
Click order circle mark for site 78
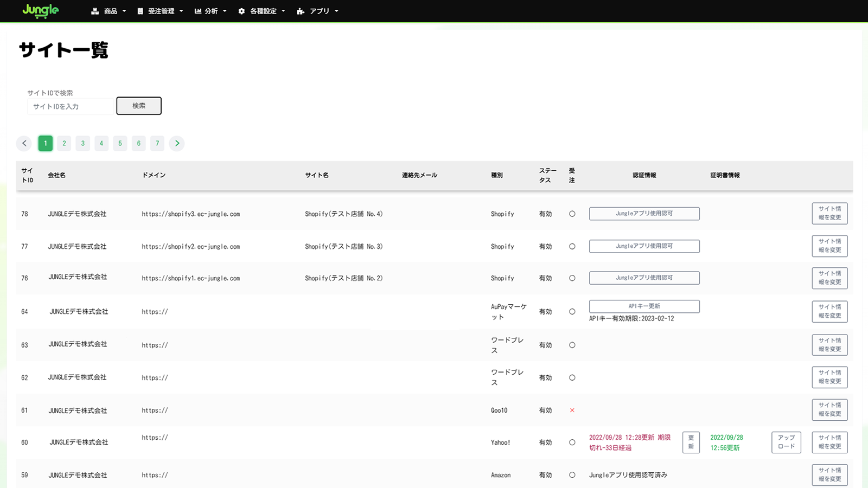click(x=572, y=214)
